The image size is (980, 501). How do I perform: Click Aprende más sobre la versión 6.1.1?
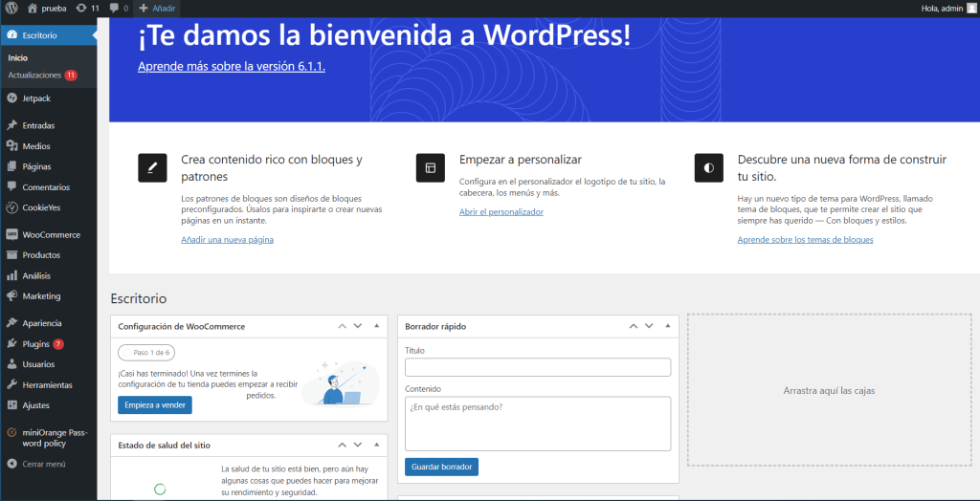point(232,66)
